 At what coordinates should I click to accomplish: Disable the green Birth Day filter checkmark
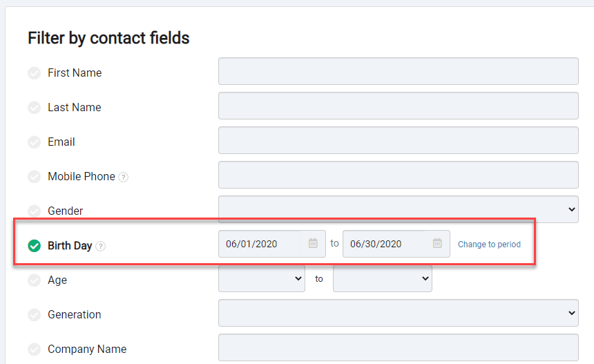click(x=34, y=246)
